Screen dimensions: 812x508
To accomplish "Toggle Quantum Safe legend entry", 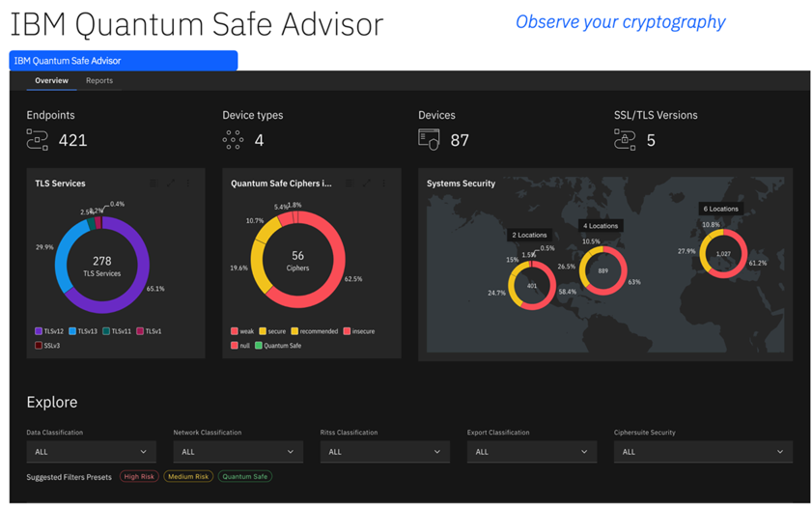I will (x=278, y=346).
